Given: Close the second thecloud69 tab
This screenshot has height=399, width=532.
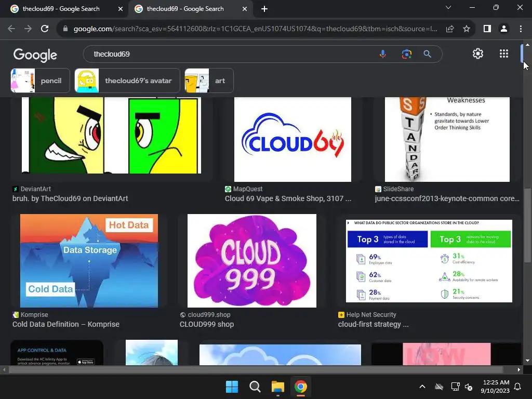Looking at the screenshot, I should pos(245,9).
